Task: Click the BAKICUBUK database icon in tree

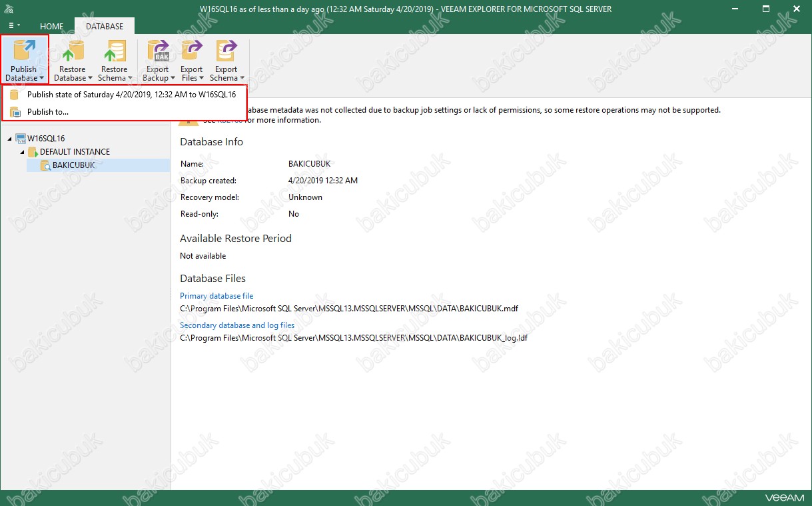Action: [x=45, y=165]
